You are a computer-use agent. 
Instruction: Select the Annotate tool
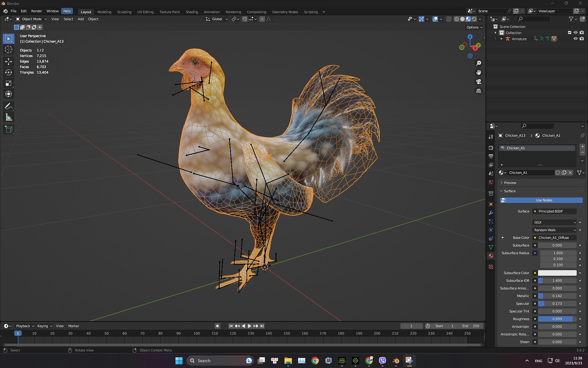[9, 106]
